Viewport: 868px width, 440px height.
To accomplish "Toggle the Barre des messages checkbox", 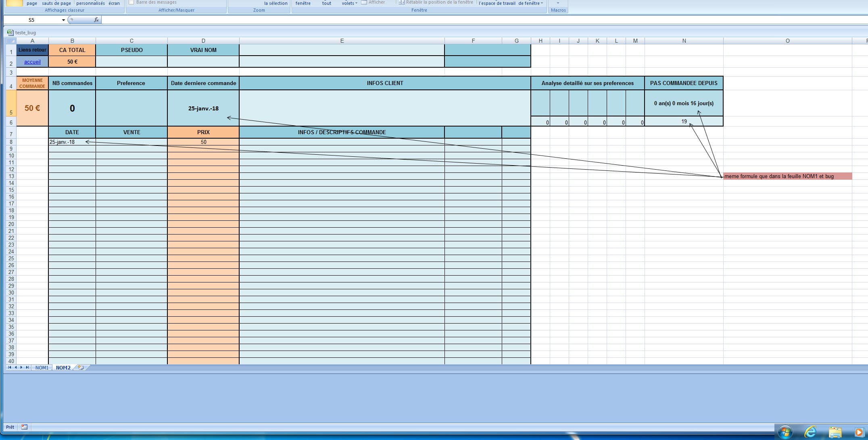I will coord(131,2).
